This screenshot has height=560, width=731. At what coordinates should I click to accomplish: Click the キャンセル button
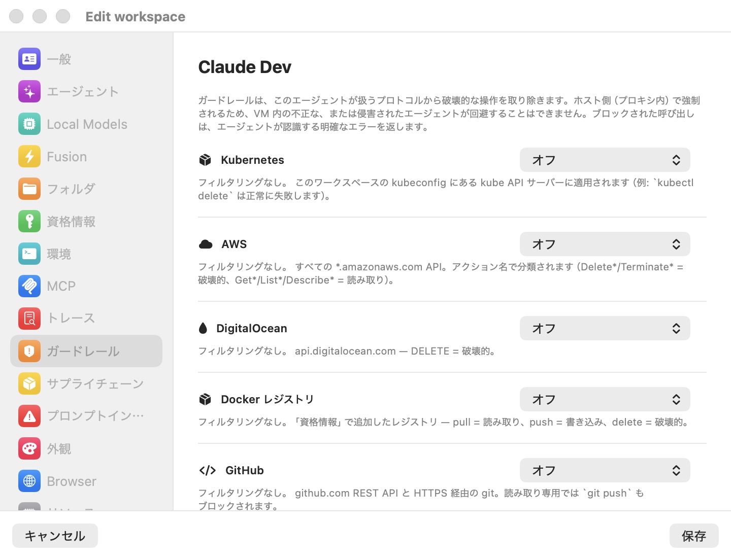pos(55,536)
